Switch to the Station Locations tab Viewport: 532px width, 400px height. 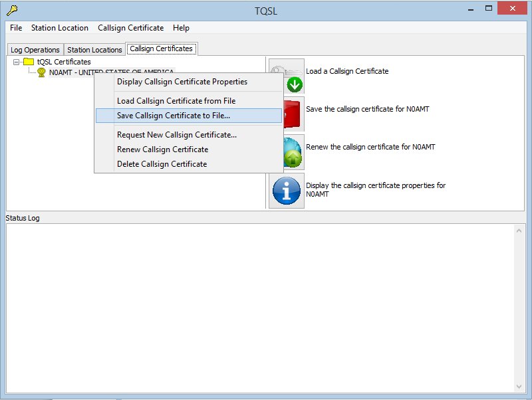94,50
